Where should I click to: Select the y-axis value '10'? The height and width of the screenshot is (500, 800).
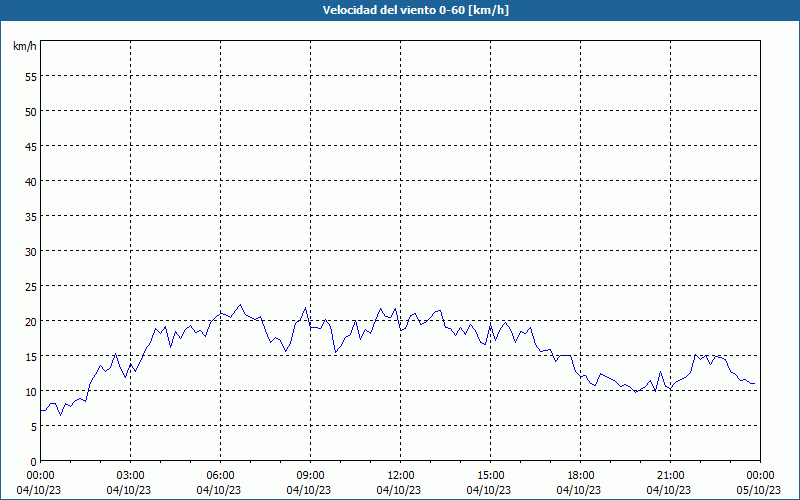[31, 391]
